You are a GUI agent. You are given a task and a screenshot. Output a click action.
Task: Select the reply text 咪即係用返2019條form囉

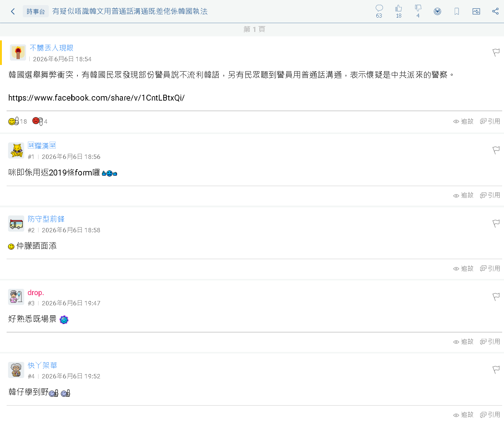point(54,173)
